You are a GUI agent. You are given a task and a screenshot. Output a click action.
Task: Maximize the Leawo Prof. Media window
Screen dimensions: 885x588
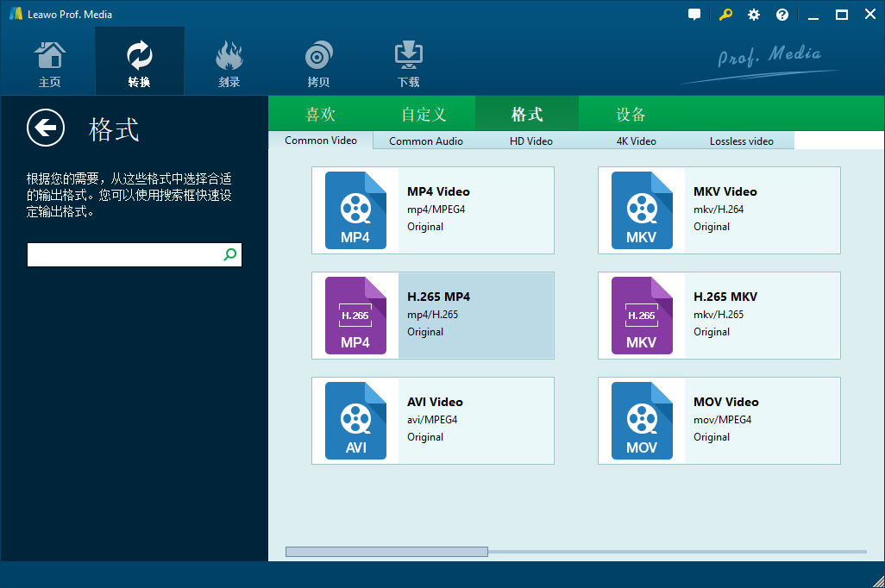click(842, 15)
